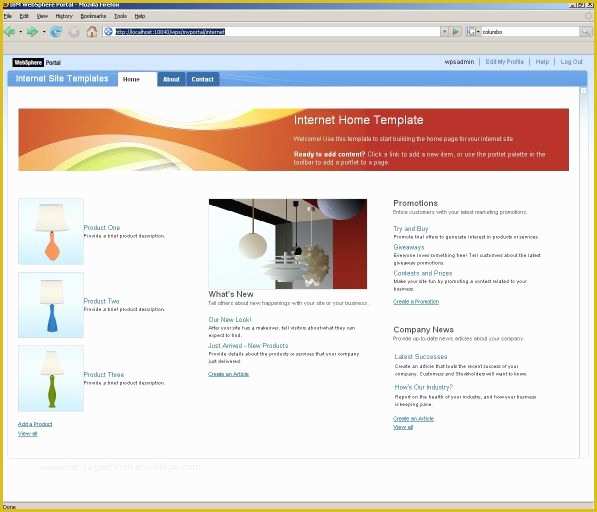Open the Product Two link
This screenshot has width=597, height=512.
101,301
